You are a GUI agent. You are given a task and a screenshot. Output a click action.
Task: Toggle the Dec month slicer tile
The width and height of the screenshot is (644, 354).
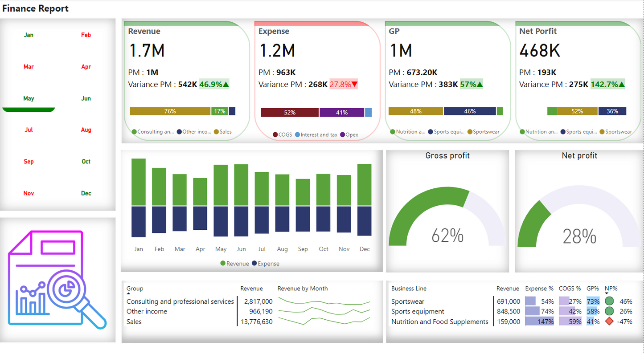(86, 193)
